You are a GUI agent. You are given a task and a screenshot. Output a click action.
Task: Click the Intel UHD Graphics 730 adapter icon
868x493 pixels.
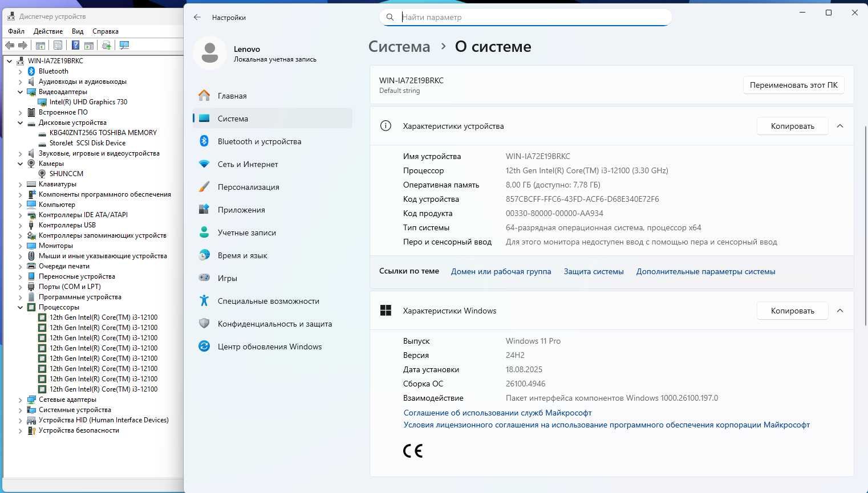[42, 102]
